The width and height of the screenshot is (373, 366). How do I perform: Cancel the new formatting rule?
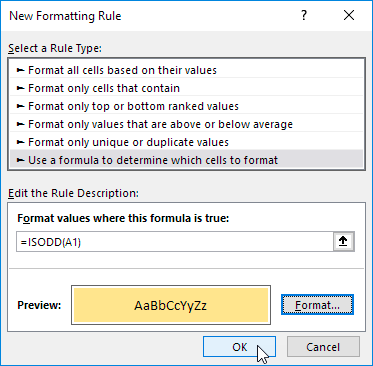click(323, 347)
